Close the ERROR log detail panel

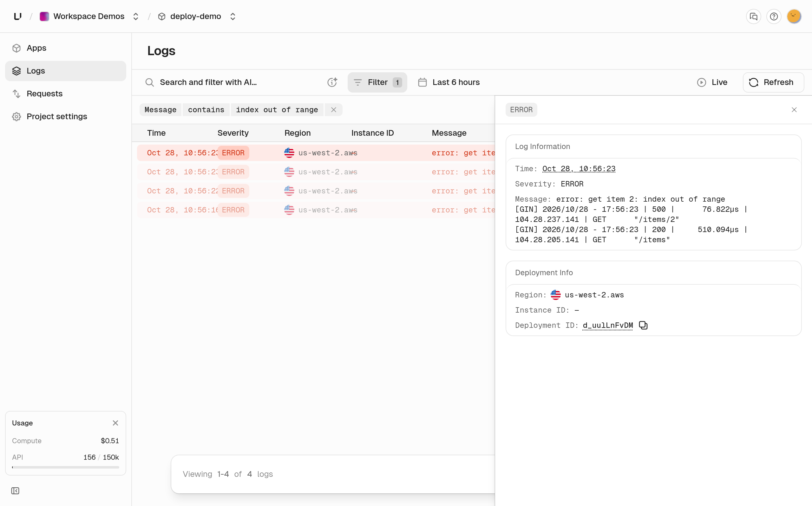[x=794, y=110]
